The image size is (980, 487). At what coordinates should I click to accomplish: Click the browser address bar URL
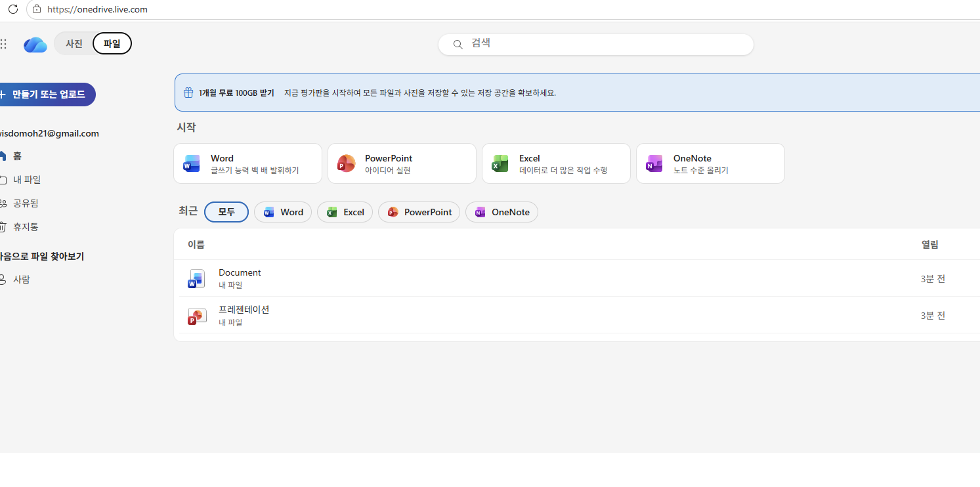pyautogui.click(x=97, y=9)
